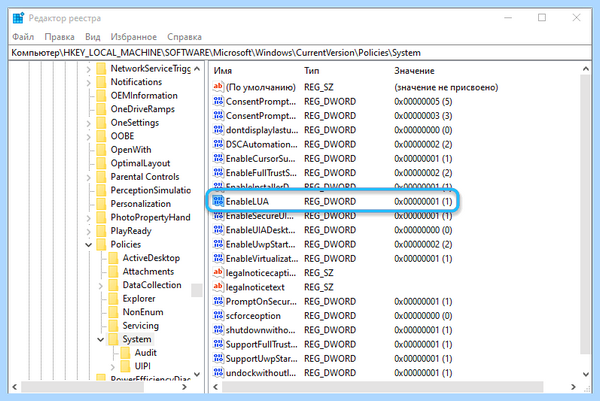The height and width of the screenshot is (401, 600).
Task: Expand the DataCollection key
Action: click(101, 285)
